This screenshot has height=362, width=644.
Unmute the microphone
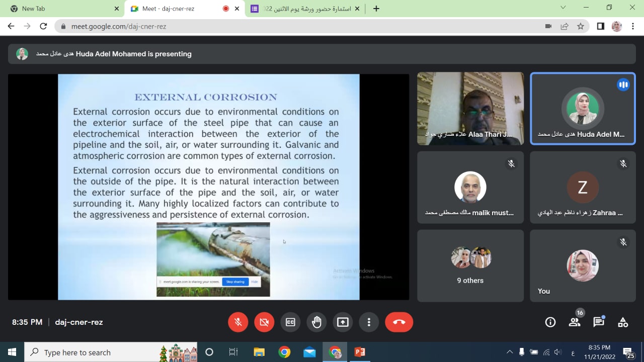coord(238,322)
